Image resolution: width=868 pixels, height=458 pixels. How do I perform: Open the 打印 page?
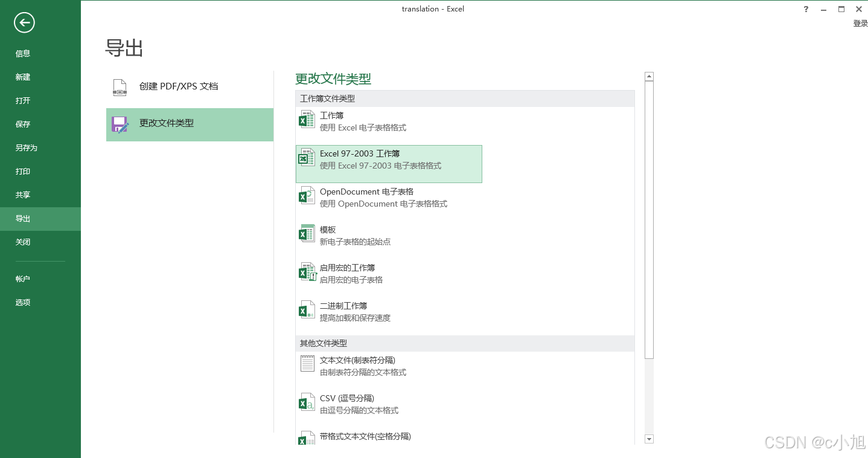pyautogui.click(x=40, y=171)
